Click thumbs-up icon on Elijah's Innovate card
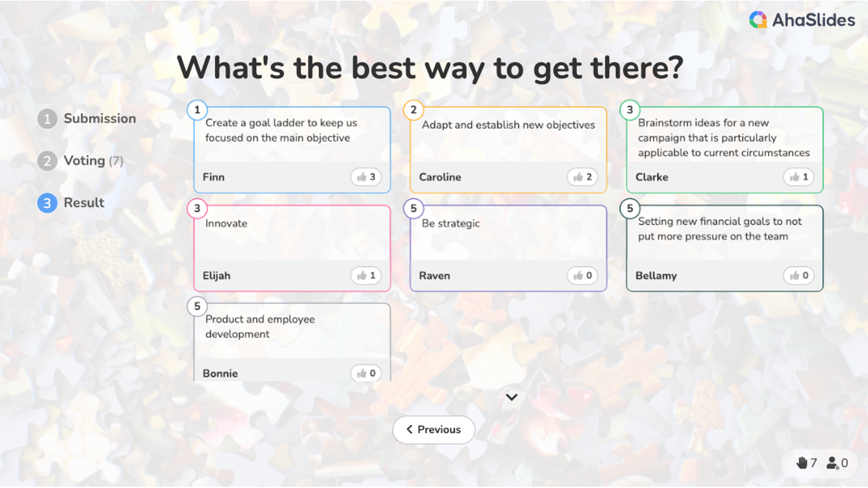The image size is (868, 488). pyautogui.click(x=361, y=276)
